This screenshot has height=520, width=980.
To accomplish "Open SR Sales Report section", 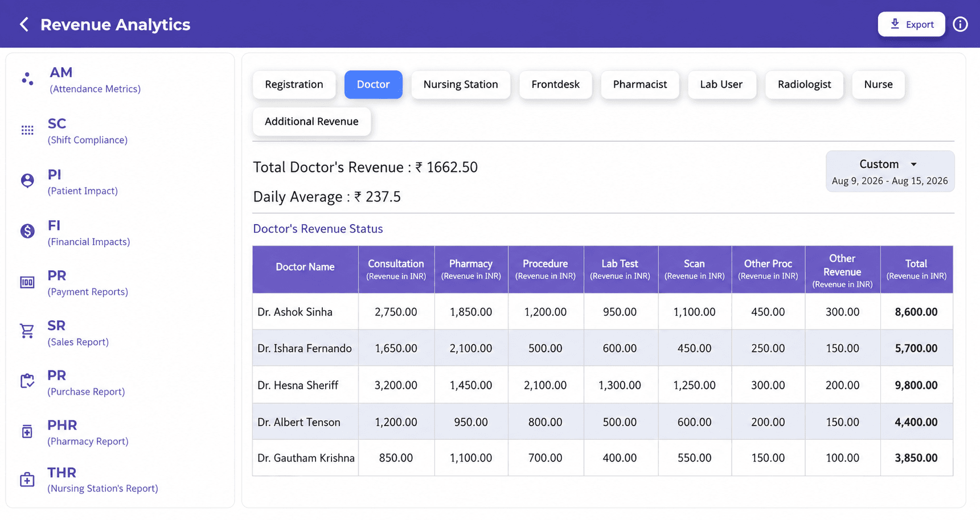I will (x=78, y=333).
